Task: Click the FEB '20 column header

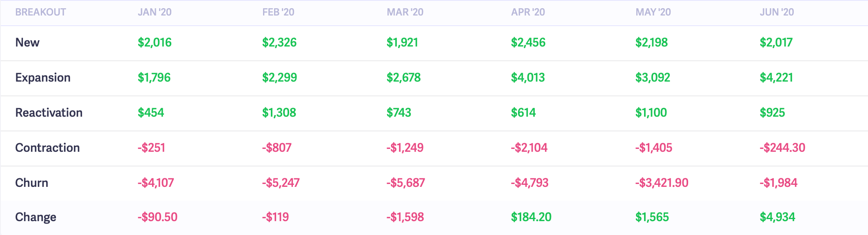Action: pyautogui.click(x=278, y=12)
